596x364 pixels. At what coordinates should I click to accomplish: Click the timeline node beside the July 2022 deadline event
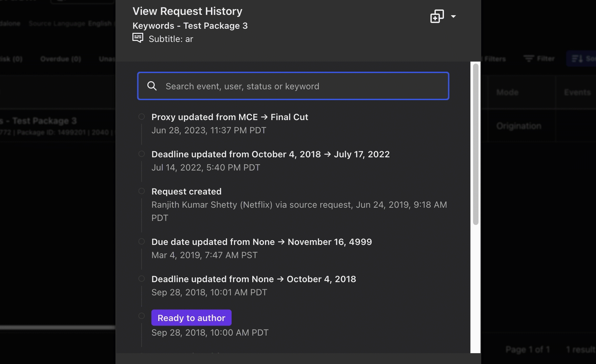tap(142, 154)
